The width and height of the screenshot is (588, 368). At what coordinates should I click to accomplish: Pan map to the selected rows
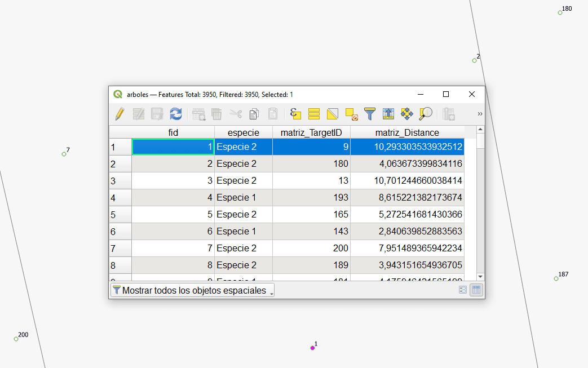(407, 114)
